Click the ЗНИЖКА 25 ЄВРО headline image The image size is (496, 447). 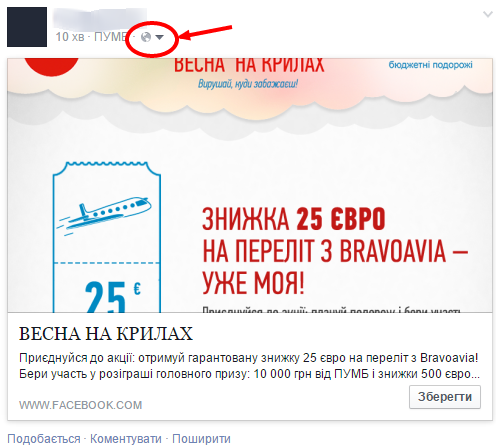[x=335, y=251]
